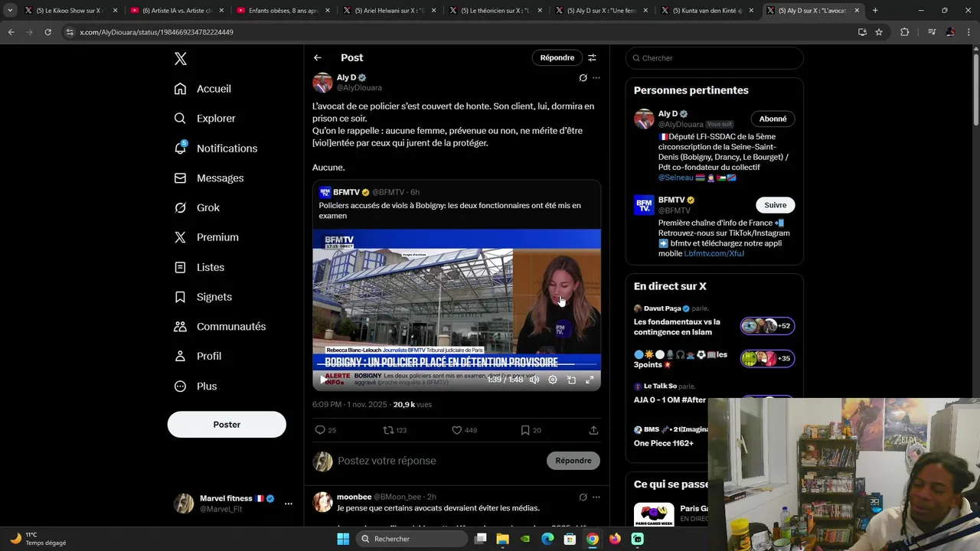The image size is (980, 551).
Task: Like the post with 449 likes
Action: point(464,430)
